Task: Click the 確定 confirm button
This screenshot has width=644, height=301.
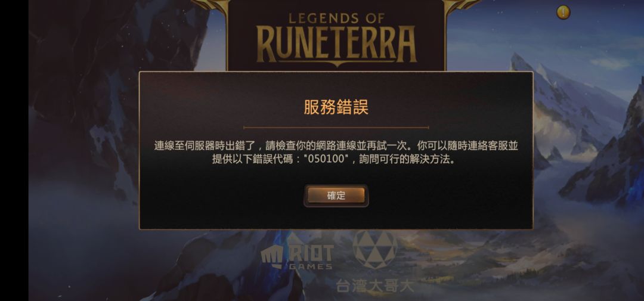Action: click(336, 196)
